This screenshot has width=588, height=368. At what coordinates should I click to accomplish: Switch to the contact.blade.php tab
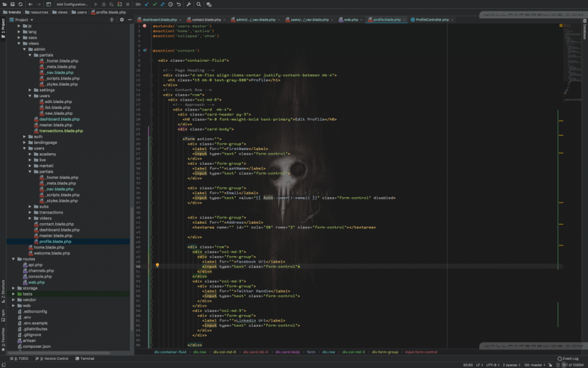click(206, 19)
